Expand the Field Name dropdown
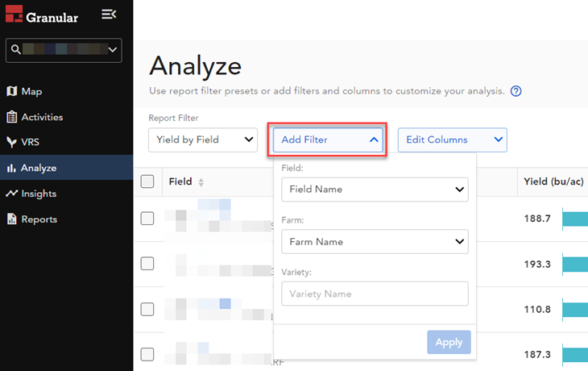The height and width of the screenshot is (371, 588). 375,190
